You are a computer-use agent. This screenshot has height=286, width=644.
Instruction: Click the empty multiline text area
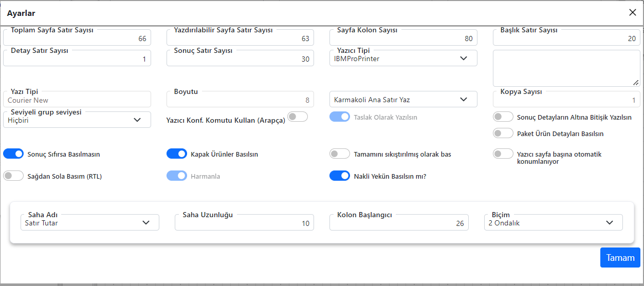pos(566,68)
